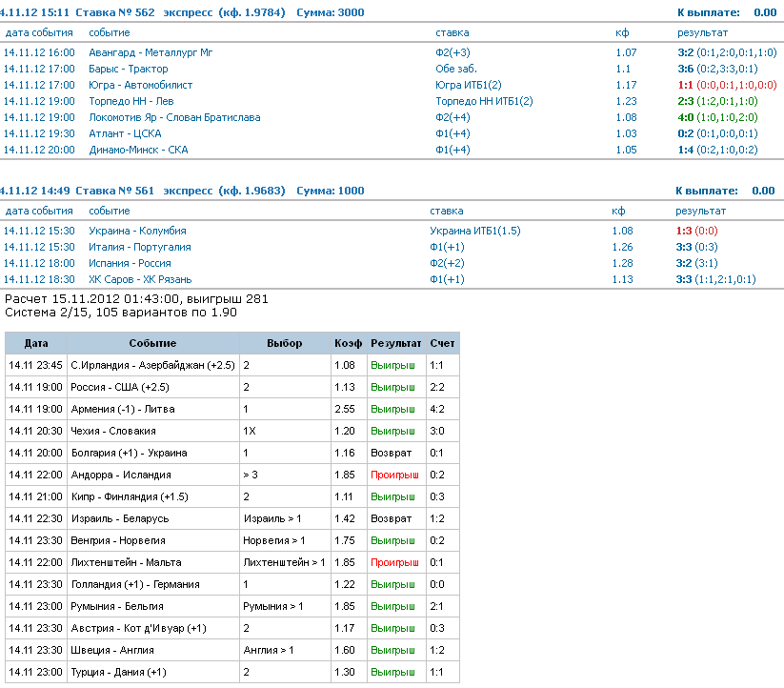The height and width of the screenshot is (688, 784).
Task: Click the 'Динамо-Минск - СКА' event
Action: pyautogui.click(x=138, y=150)
